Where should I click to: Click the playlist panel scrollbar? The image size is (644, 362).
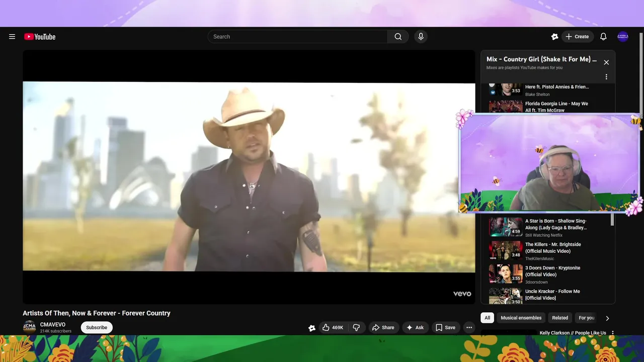click(x=612, y=220)
